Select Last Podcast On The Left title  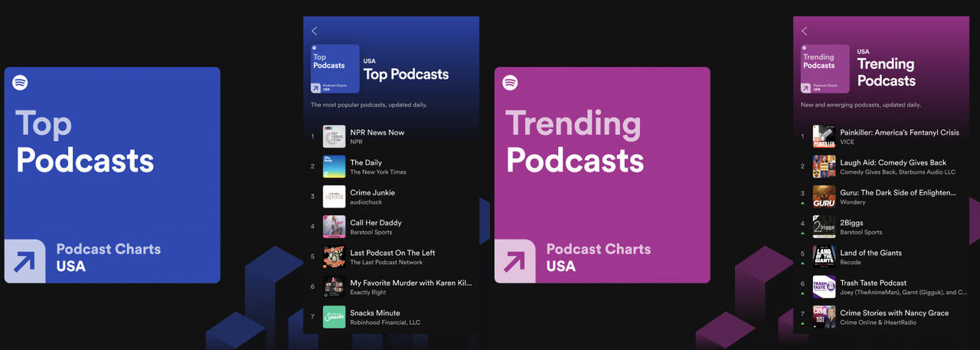(x=393, y=253)
